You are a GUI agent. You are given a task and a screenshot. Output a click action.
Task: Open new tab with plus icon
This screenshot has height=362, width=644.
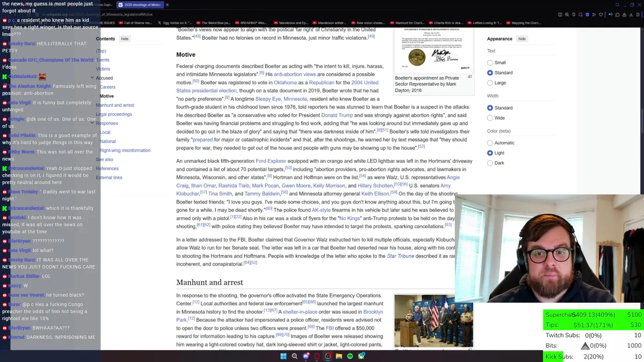click(167, 5)
